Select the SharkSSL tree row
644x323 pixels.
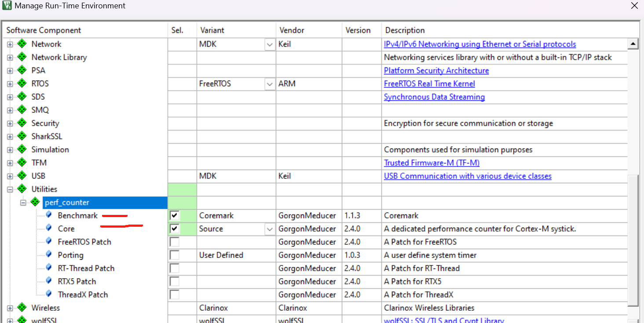47,137
